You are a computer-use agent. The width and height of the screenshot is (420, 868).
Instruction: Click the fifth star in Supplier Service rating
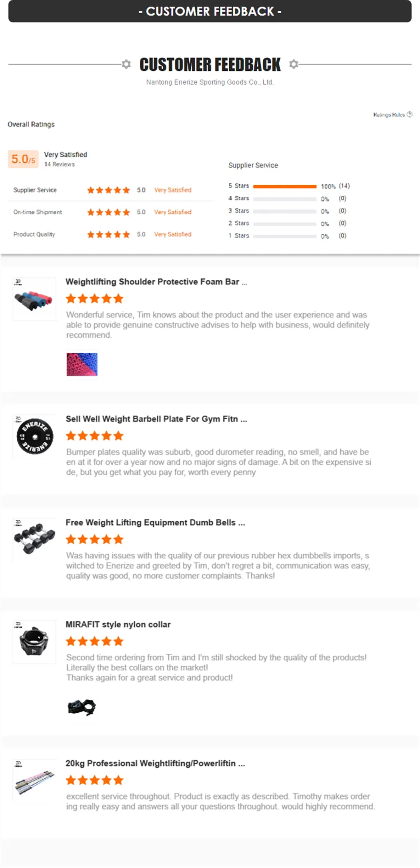[126, 190]
